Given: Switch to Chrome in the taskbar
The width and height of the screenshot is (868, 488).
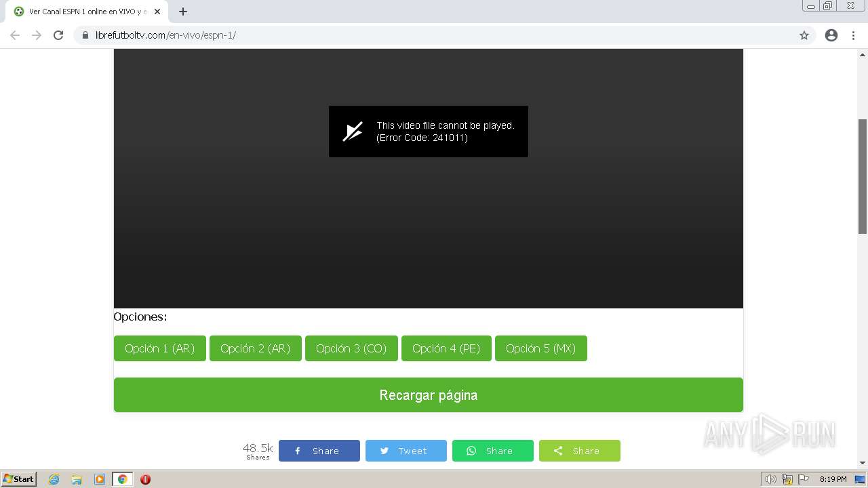Looking at the screenshot, I should click(x=122, y=479).
